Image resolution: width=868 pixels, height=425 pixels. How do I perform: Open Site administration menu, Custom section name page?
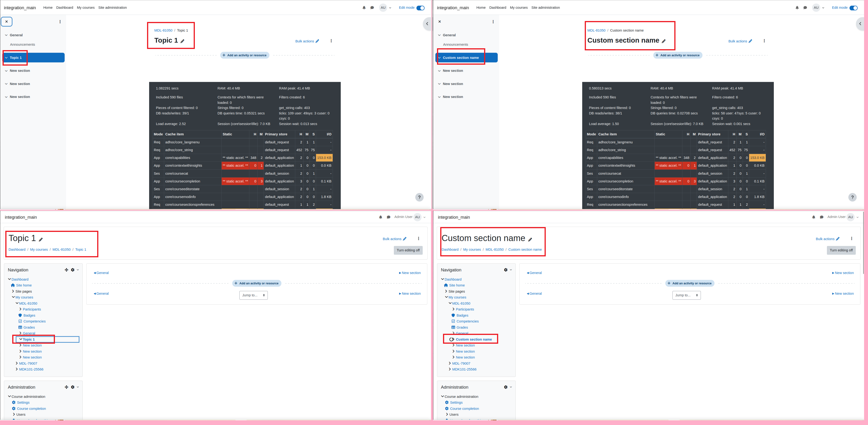click(x=546, y=8)
